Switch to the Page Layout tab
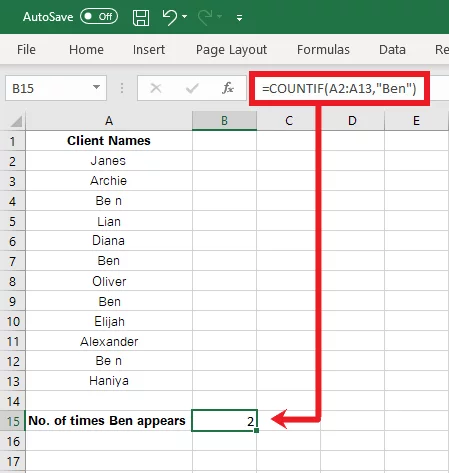 (x=231, y=50)
